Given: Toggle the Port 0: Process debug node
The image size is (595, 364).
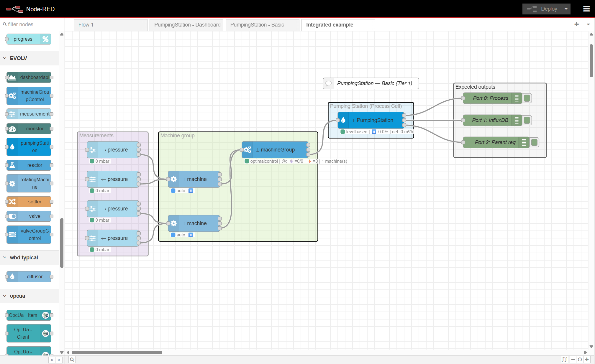Looking at the screenshot, I should coord(527,98).
